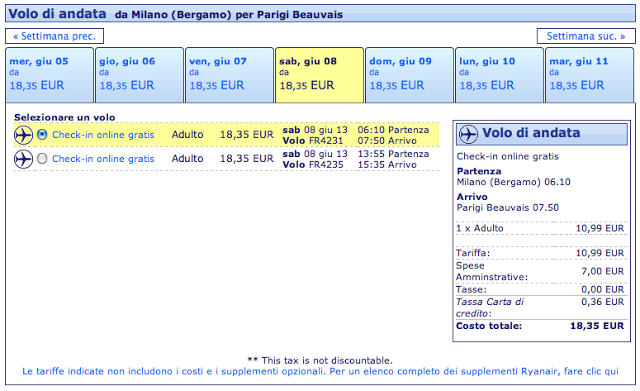Select the 06:10 flight FR4231 radio button
The width and height of the screenshot is (640, 391).
click(x=42, y=134)
